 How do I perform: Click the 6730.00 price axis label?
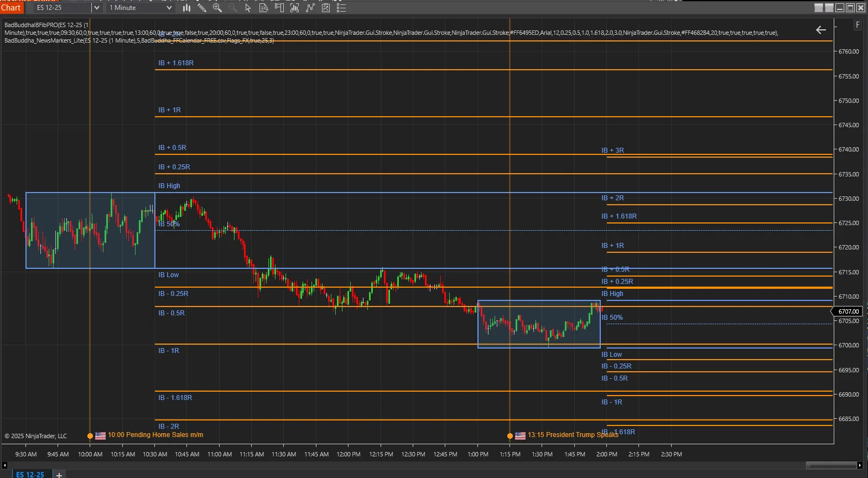point(849,199)
